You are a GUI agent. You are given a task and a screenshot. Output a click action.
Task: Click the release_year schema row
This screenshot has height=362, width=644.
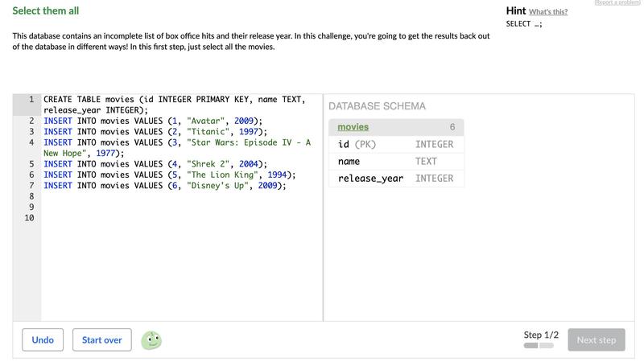(x=396, y=179)
